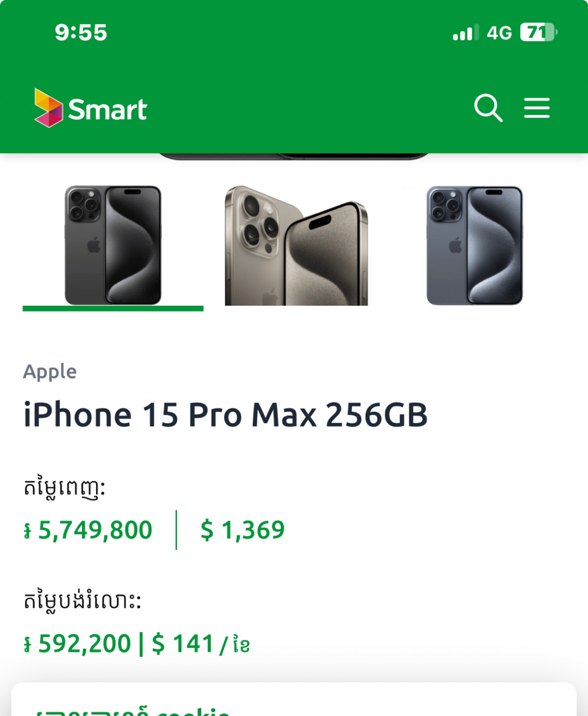Tap the Smart logo
Image resolution: width=588 pixels, height=716 pixels.
pos(91,108)
